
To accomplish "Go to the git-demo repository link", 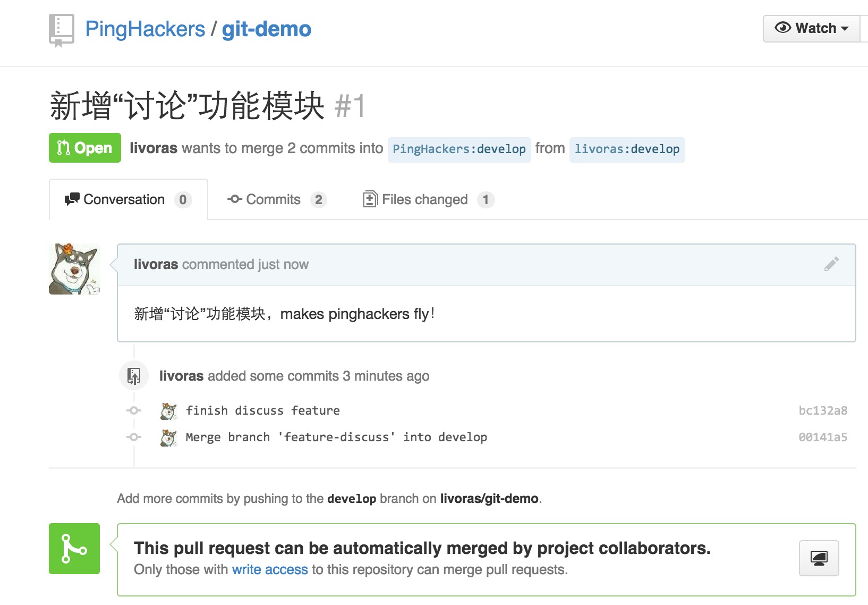I will [266, 29].
